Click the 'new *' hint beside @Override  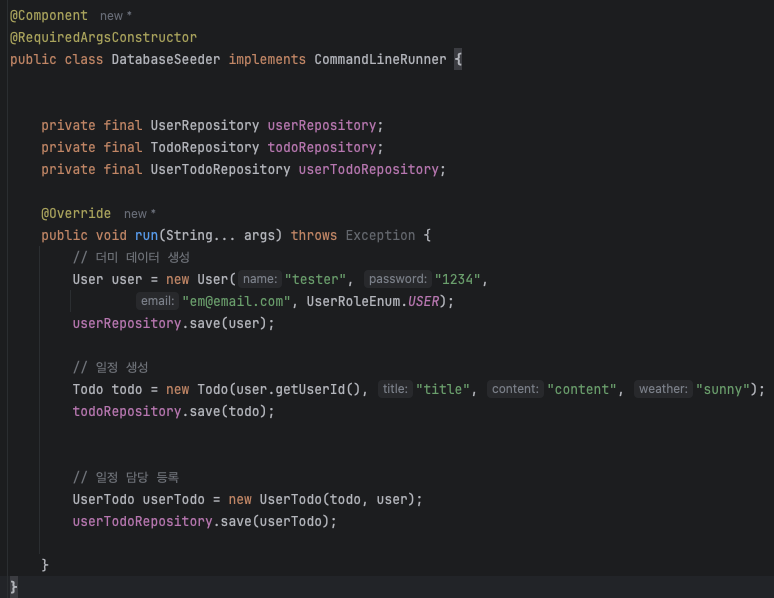coord(139,214)
